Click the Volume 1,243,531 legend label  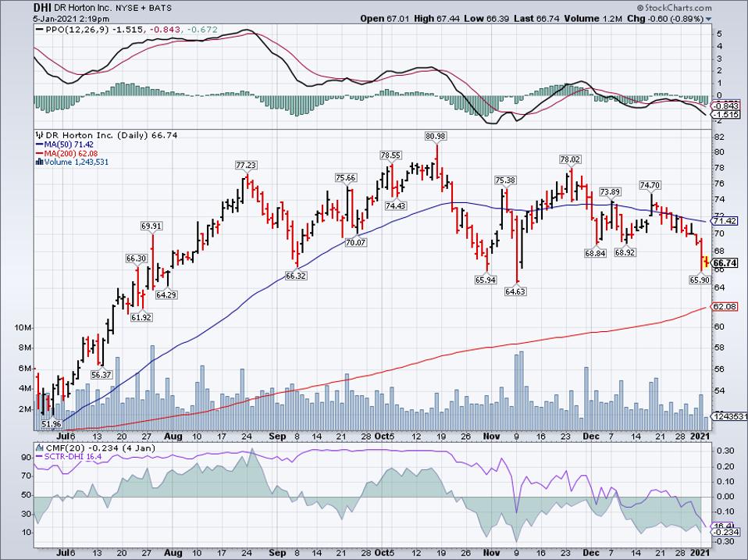77,162
